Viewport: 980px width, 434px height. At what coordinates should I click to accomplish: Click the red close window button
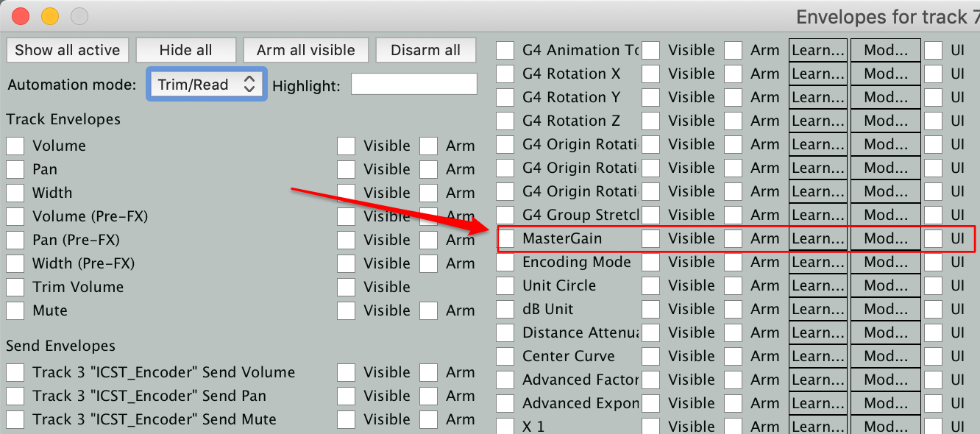point(21,15)
